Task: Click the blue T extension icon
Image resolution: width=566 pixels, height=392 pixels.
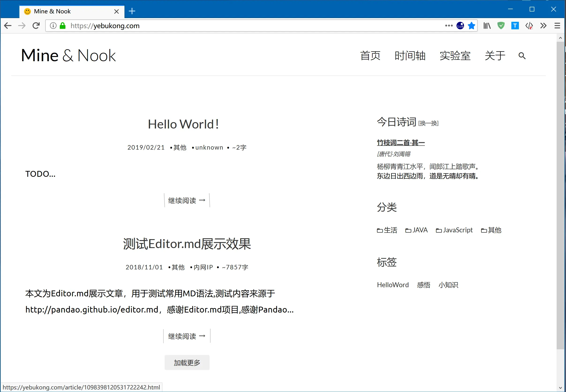Action: (515, 26)
